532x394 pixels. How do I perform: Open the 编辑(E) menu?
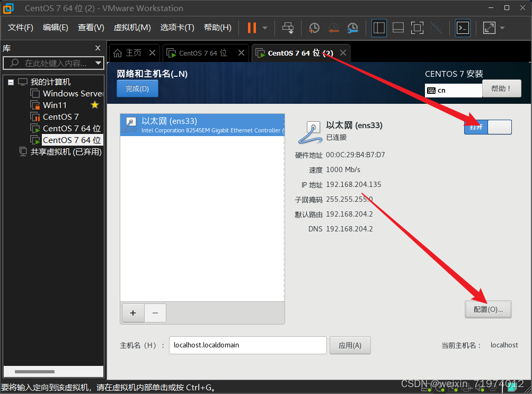pos(55,28)
